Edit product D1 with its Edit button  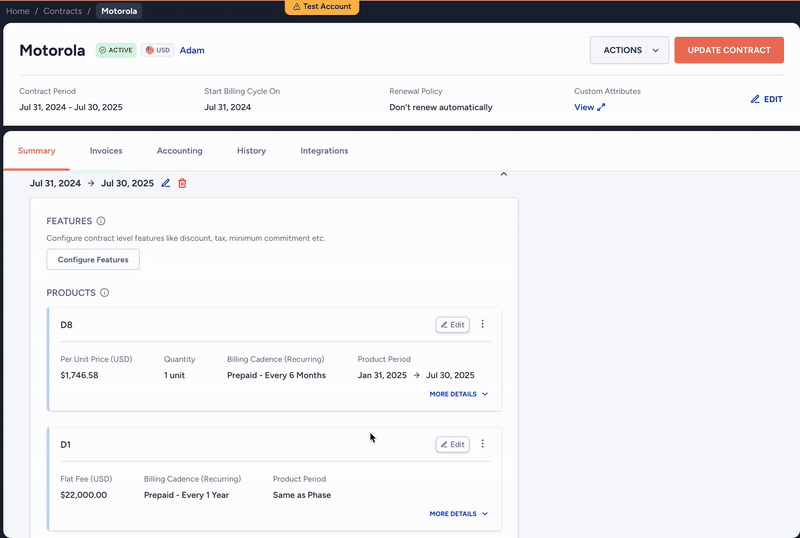(453, 445)
